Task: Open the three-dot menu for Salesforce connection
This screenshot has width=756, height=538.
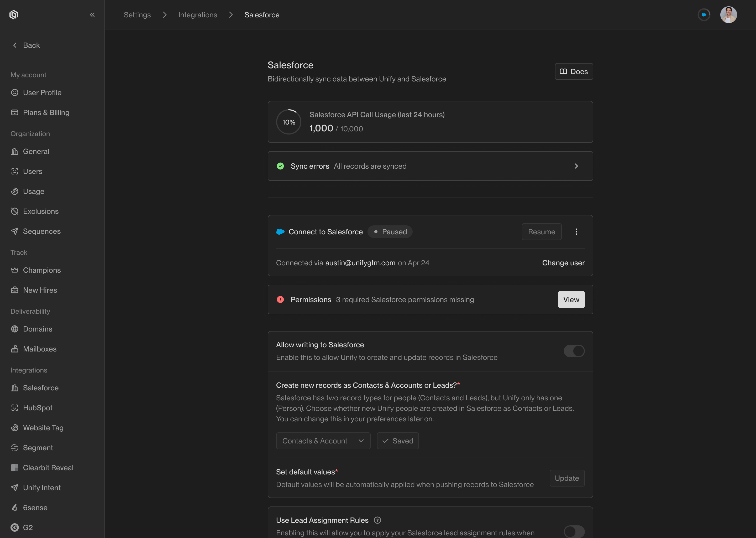Action: [x=576, y=232]
